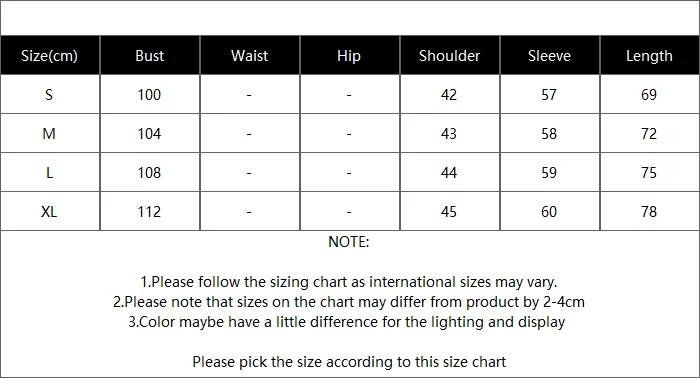The image size is (700, 378).
Task: Click the Shoulder column header
Action: [449, 55]
